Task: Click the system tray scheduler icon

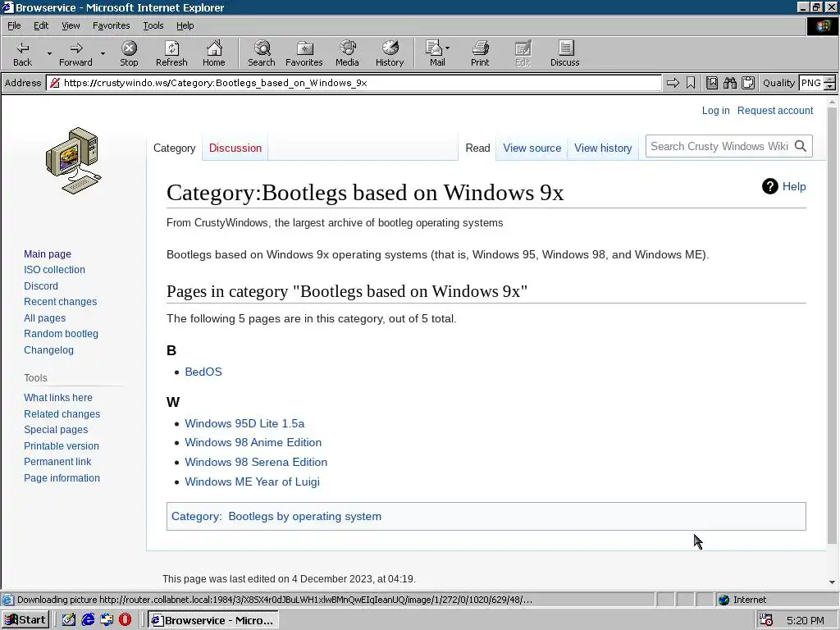Action: tap(766, 620)
